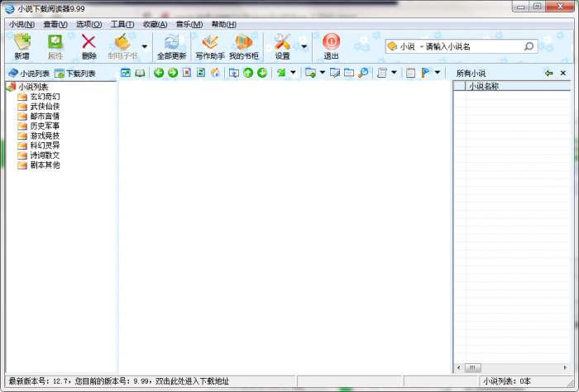Switch to the 下载列表 tab
Image resolution: width=579 pixels, height=392 pixels.
[x=75, y=73]
